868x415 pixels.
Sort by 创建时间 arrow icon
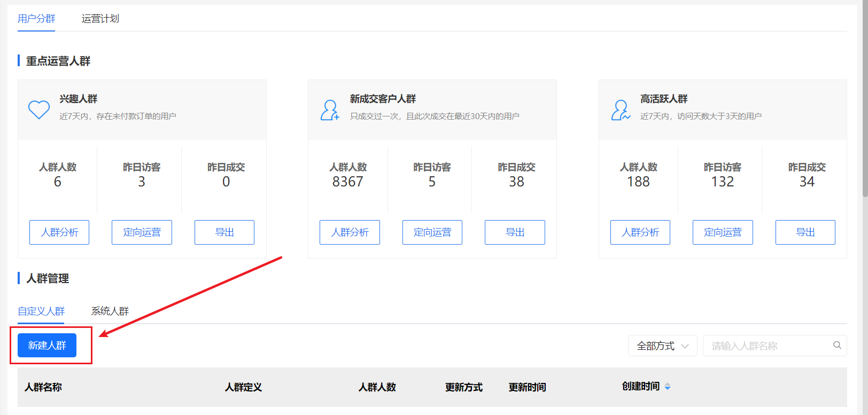(668, 387)
